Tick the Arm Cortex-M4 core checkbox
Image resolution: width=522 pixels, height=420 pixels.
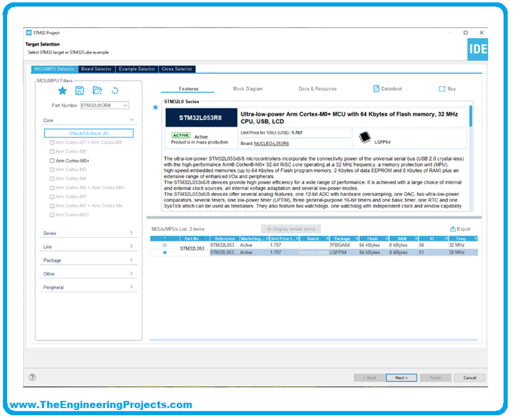(51, 178)
